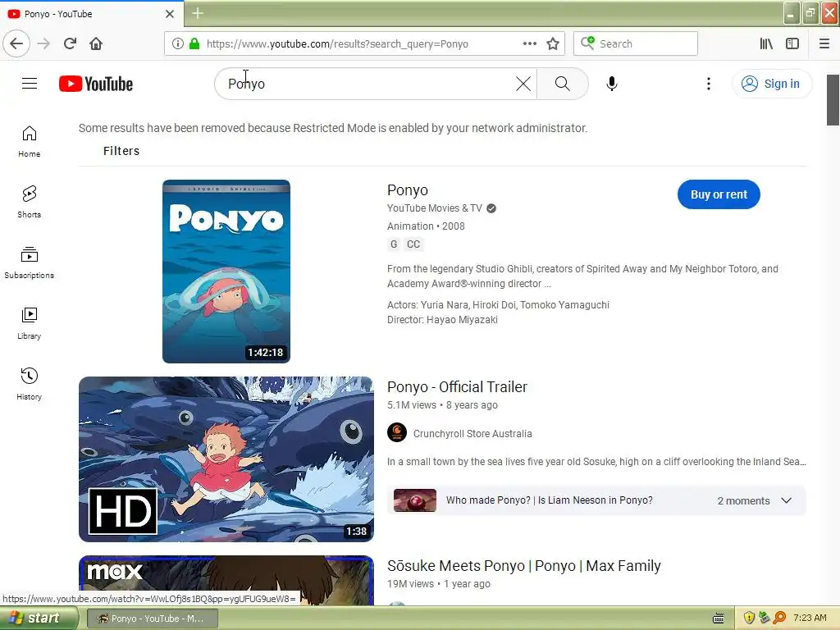Click the browser forward arrow

pyautogui.click(x=43, y=43)
